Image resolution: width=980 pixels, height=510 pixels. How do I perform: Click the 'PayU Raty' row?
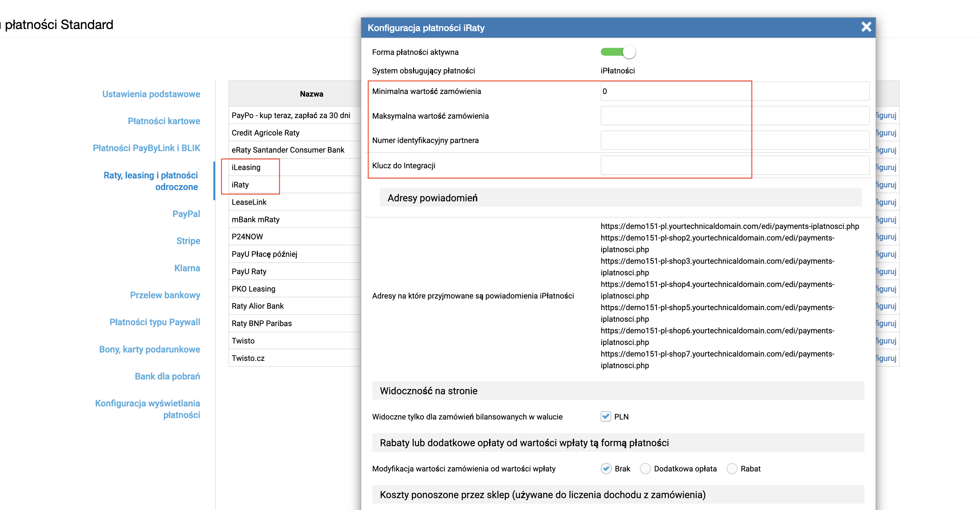point(295,271)
